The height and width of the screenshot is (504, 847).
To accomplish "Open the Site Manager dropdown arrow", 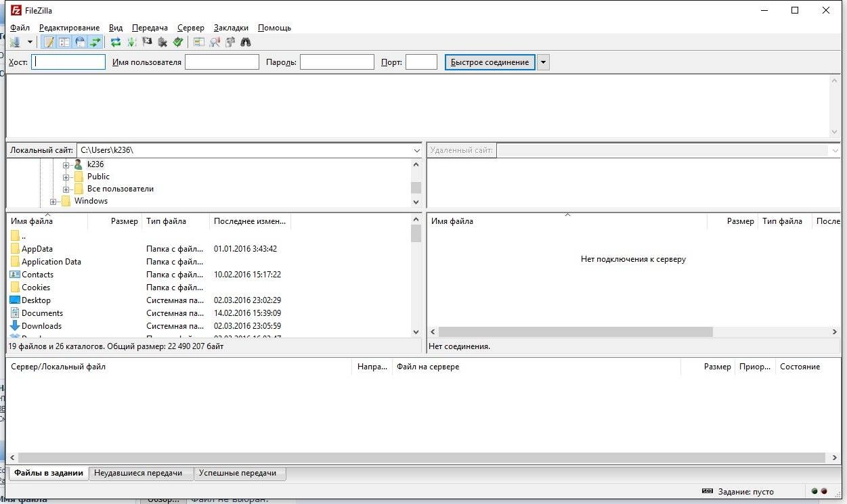I will (x=30, y=42).
